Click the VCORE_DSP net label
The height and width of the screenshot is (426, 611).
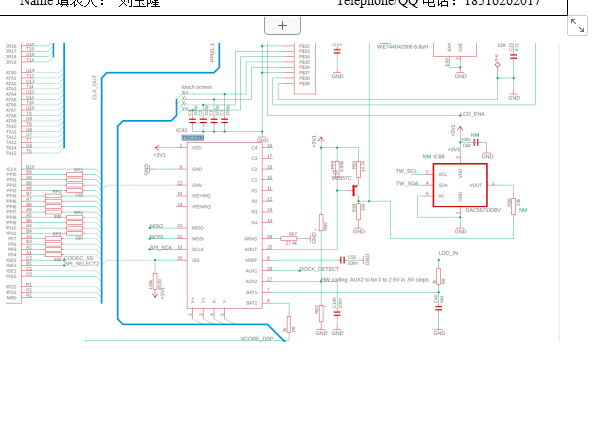pos(257,339)
